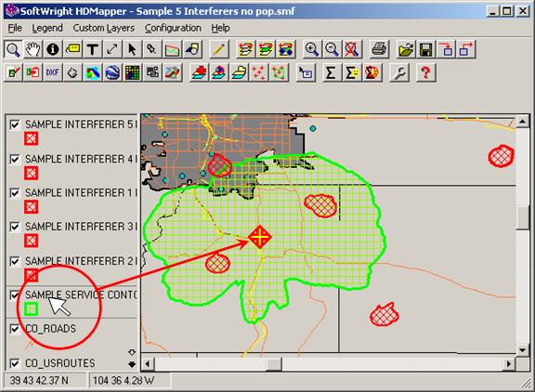Open help with red question mark icon
The width and height of the screenshot is (535, 392).
click(425, 72)
